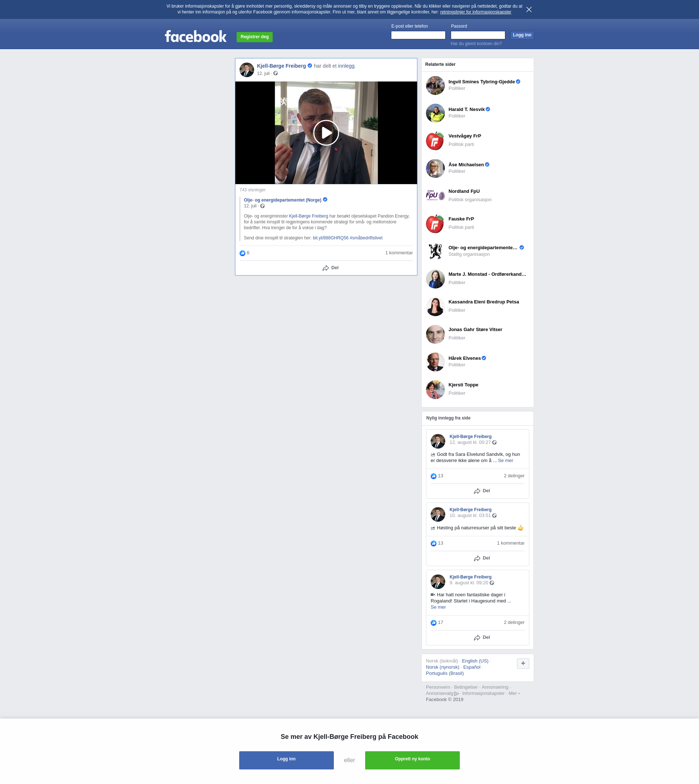The width and height of the screenshot is (699, 784).
Task: Open Olje- og energidepartementet (Norge) post author link
Action: [282, 200]
